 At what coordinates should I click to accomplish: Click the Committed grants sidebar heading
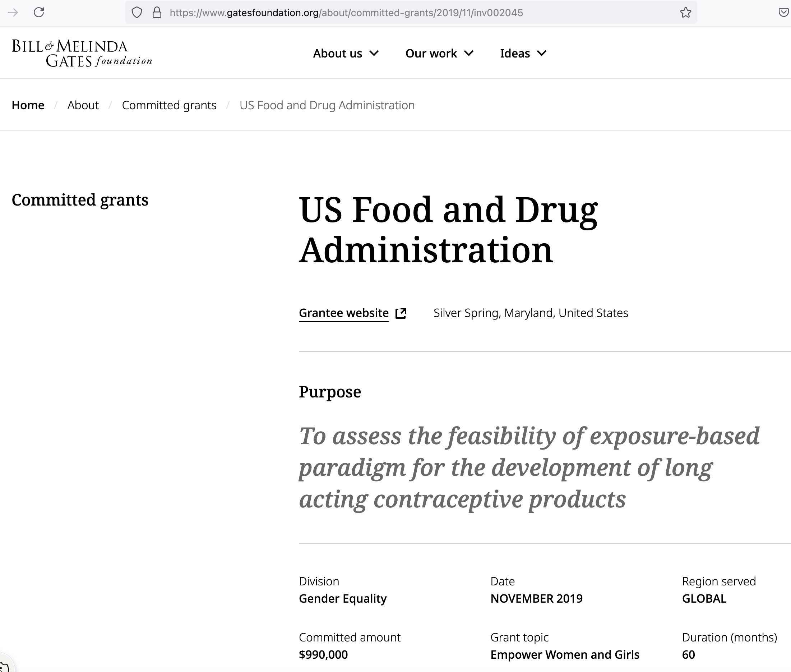(x=80, y=200)
